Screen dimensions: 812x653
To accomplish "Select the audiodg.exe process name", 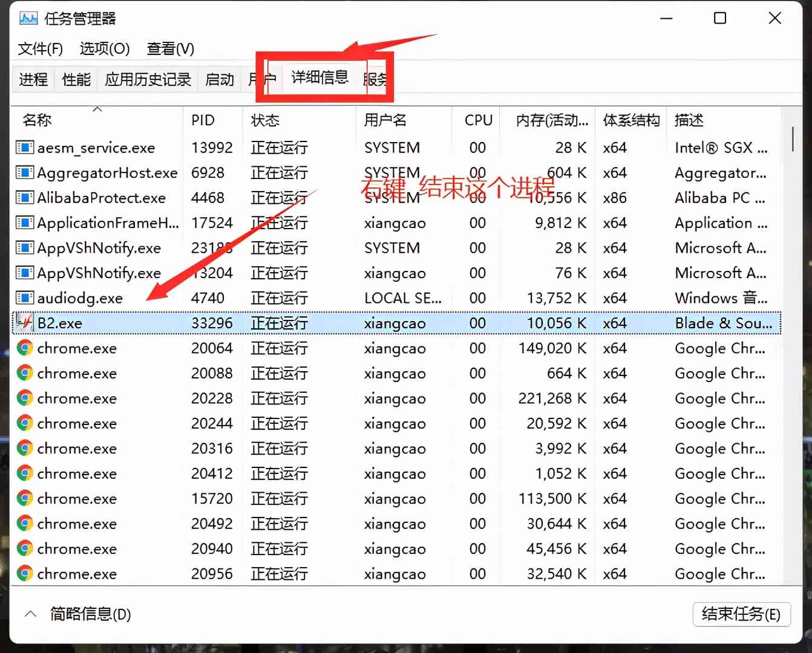I will (x=80, y=298).
